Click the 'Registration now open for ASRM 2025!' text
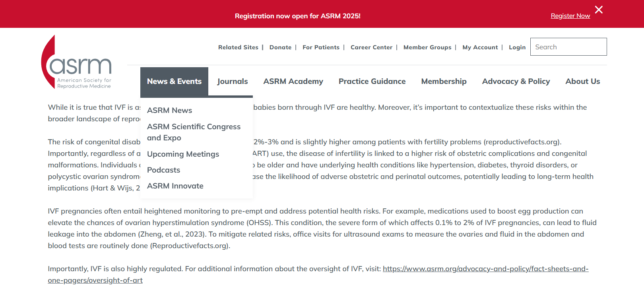This screenshot has width=644, height=303. pos(297,16)
